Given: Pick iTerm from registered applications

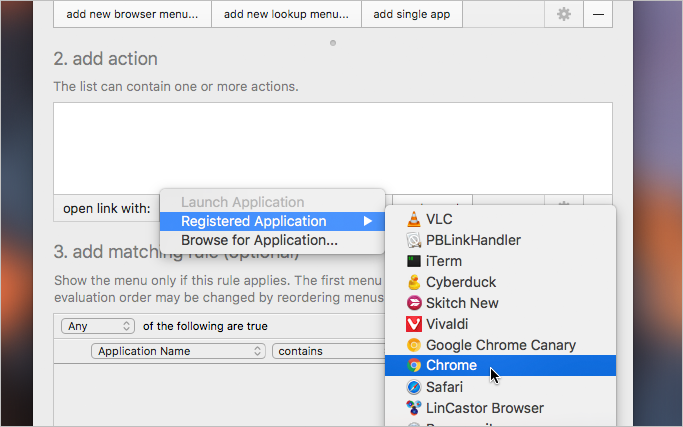Looking at the screenshot, I should 500,261.
